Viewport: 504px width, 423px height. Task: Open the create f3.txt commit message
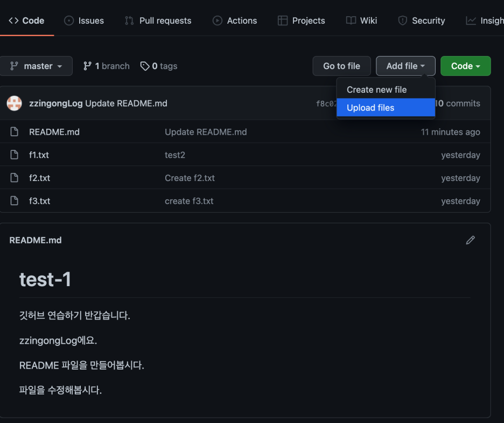189,201
